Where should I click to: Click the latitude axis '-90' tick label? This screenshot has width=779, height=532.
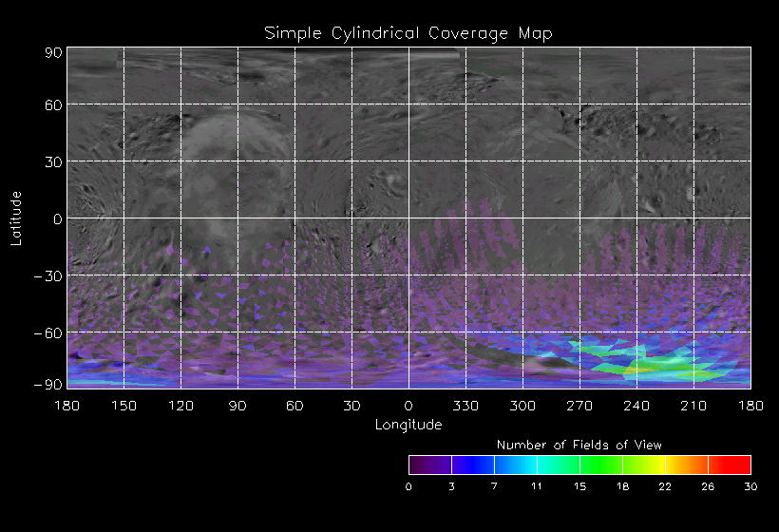[48, 385]
